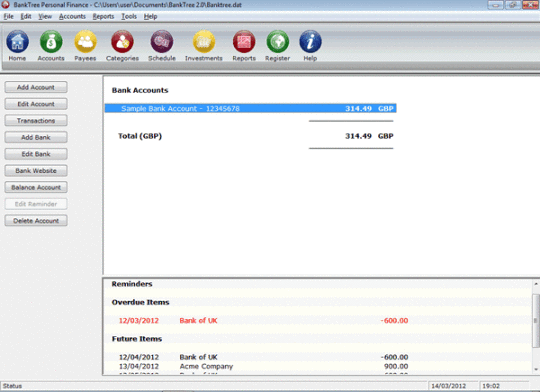The image size is (540, 392).
Task: Click the Edit Bank button
Action: pos(36,154)
